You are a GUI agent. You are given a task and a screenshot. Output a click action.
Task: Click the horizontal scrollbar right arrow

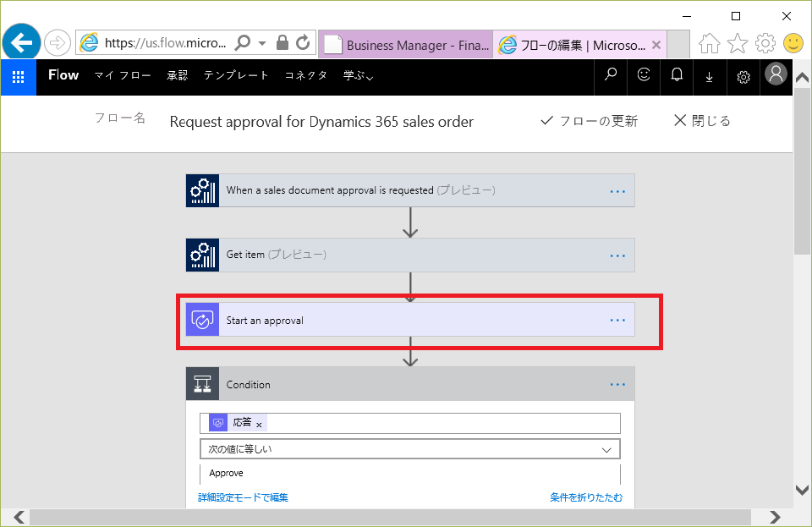point(775,517)
